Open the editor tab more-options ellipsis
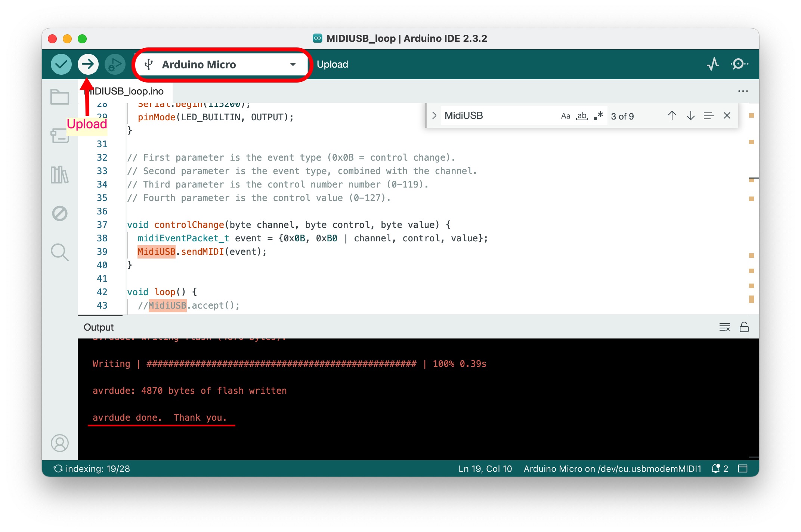Image resolution: width=801 pixels, height=532 pixels. pyautogui.click(x=743, y=91)
